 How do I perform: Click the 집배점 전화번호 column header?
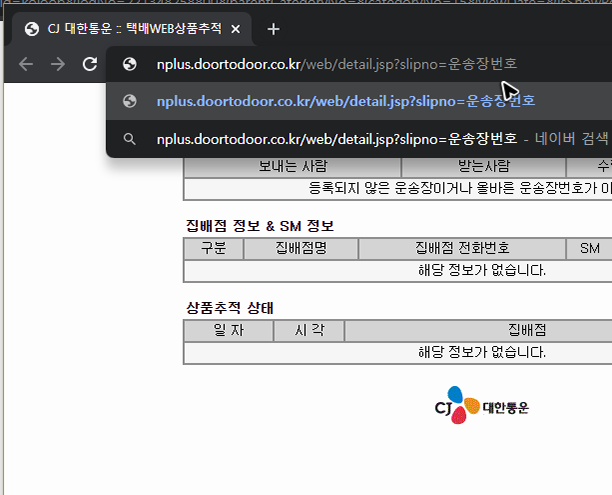click(462, 248)
